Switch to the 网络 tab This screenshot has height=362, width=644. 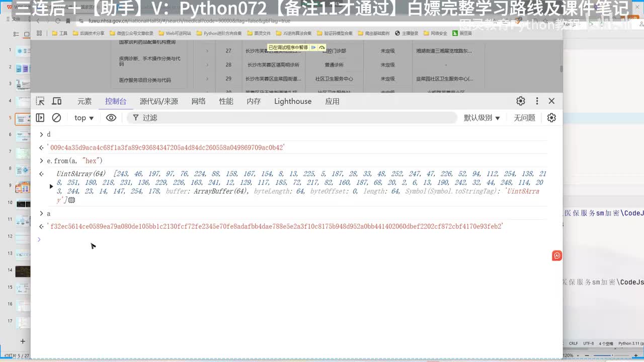point(199,101)
